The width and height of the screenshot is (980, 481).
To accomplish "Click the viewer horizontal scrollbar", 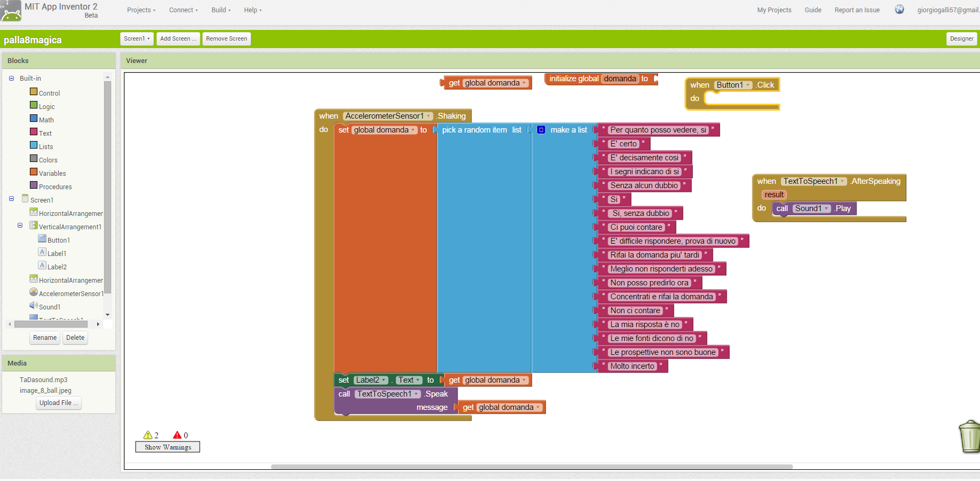I will coord(531,467).
